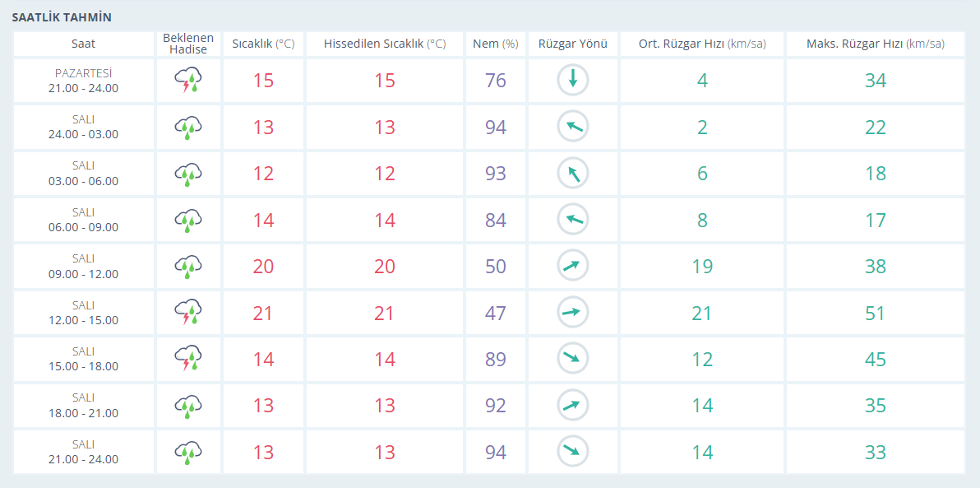The height and width of the screenshot is (488, 980).
Task: Click the Nem (%) column header
Action: [x=495, y=44]
